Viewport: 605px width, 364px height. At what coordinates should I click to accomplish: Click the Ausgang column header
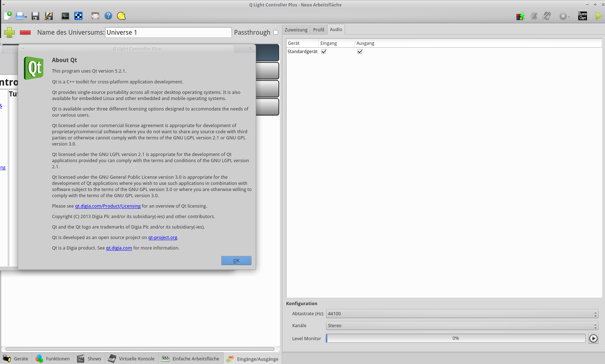point(478,43)
